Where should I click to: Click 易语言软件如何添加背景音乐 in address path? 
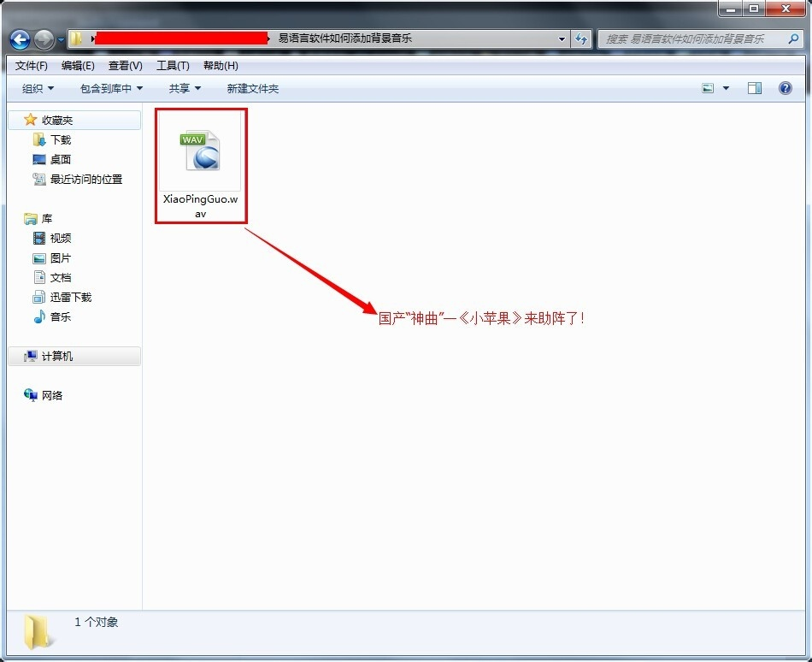click(x=345, y=38)
